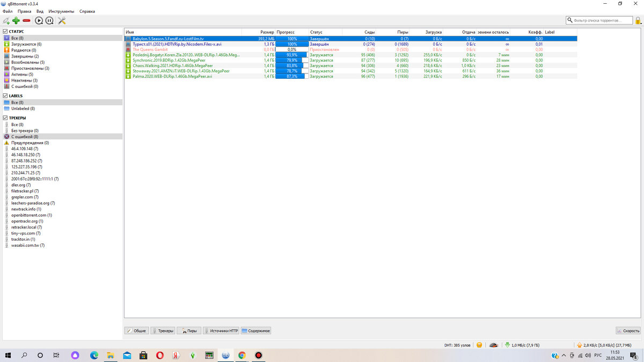This screenshot has width=644, height=362.
Task: Click the red minus delete torrent icon
Action: click(26, 20)
